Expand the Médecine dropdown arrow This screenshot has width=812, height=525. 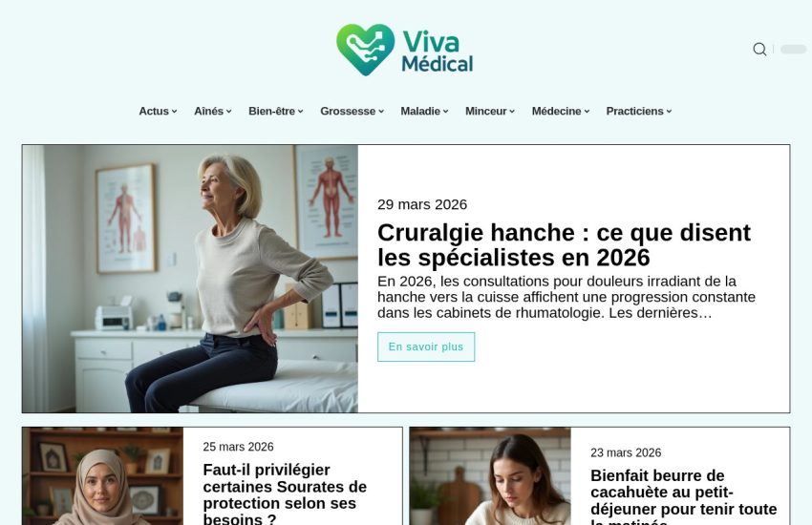point(587,112)
